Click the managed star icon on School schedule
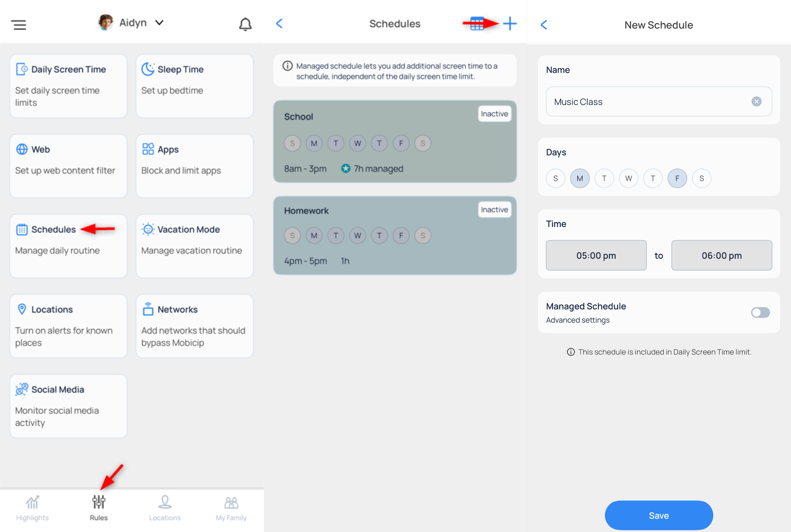This screenshot has height=532, width=791. click(x=346, y=168)
